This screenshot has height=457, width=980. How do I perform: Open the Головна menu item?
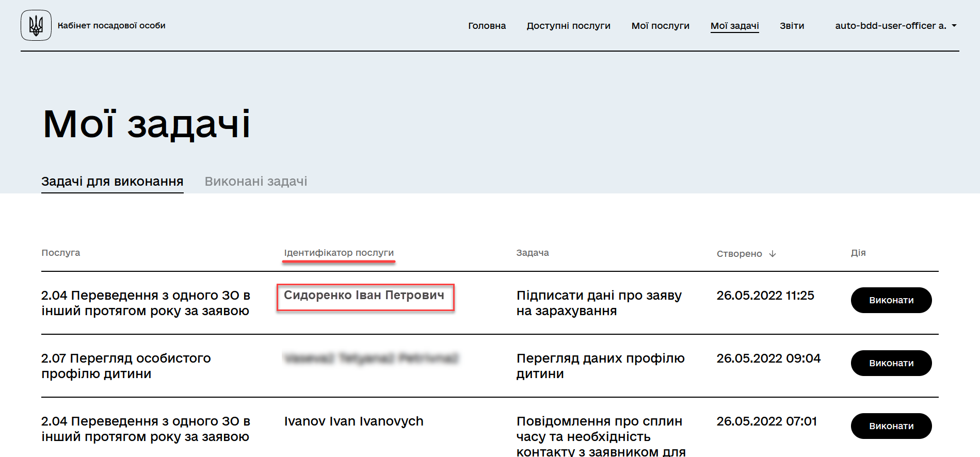(487, 26)
